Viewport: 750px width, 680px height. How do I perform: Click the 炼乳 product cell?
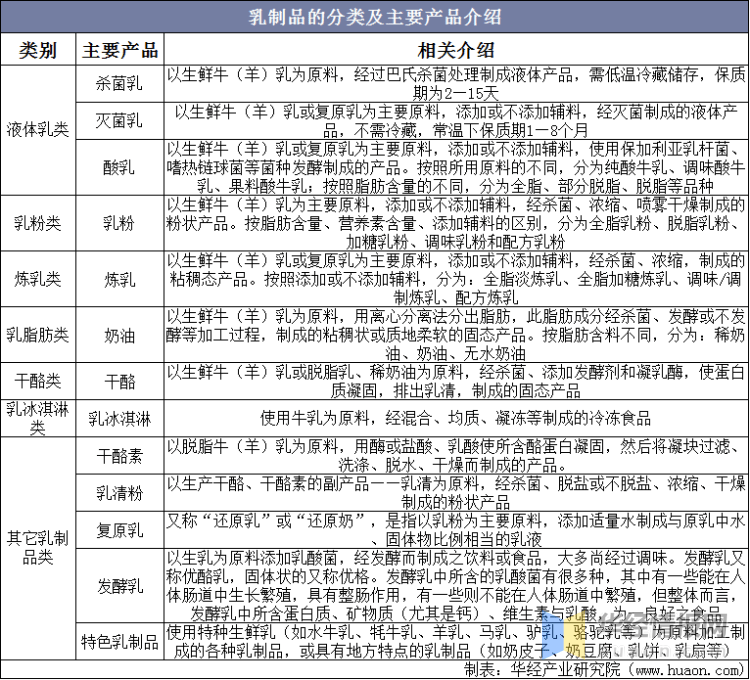point(120,279)
